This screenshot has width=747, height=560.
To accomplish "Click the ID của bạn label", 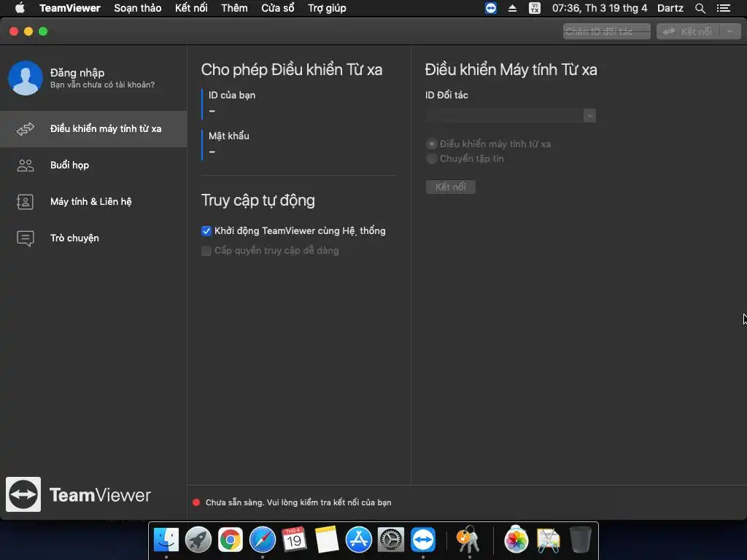I will (232, 96).
